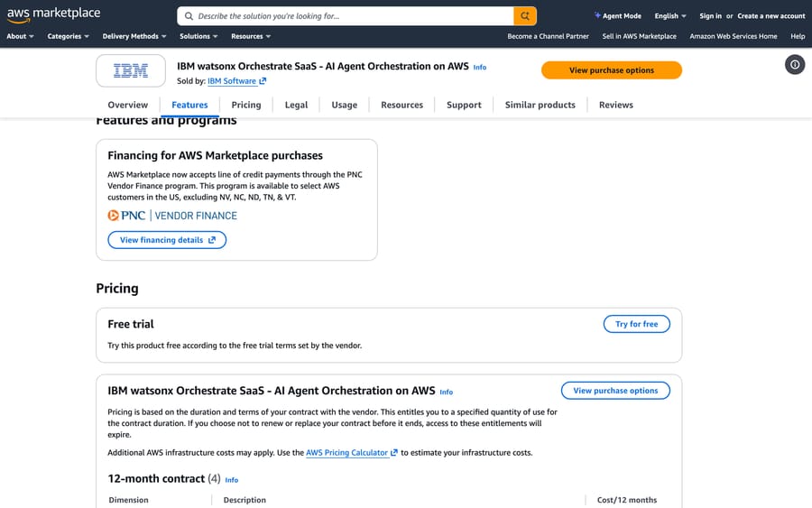
Task: Open the IBM Software seller link
Action: [x=232, y=81]
